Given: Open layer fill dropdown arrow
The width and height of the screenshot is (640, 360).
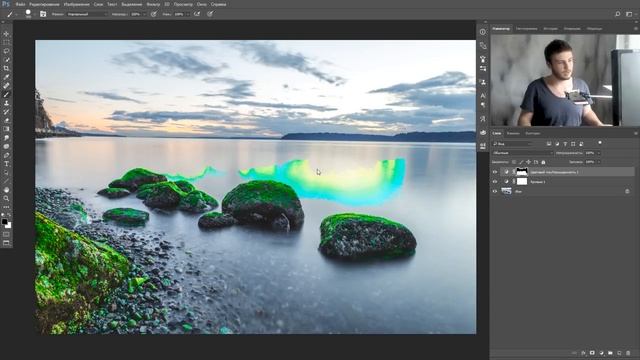Looking at the screenshot, I should tap(599, 162).
